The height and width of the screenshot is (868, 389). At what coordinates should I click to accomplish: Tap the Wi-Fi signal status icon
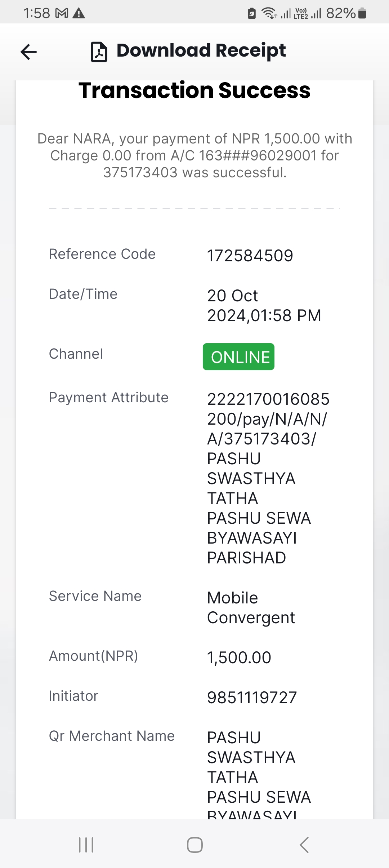point(269,13)
